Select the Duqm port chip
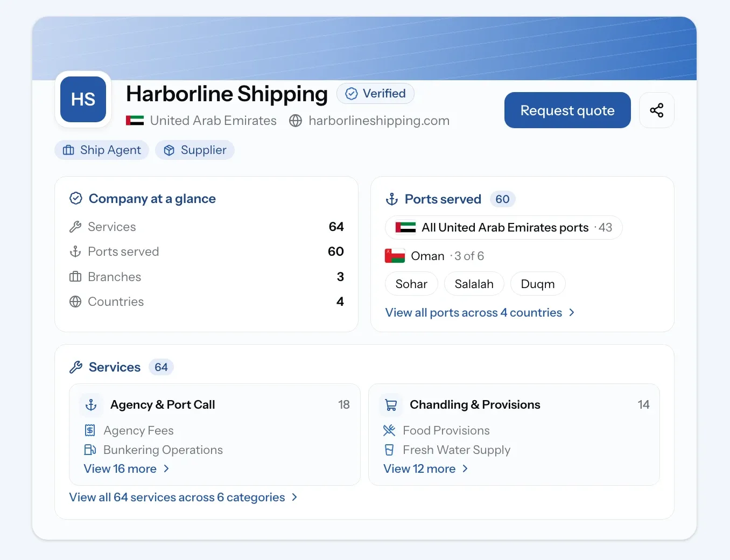The image size is (730, 560). (x=538, y=284)
